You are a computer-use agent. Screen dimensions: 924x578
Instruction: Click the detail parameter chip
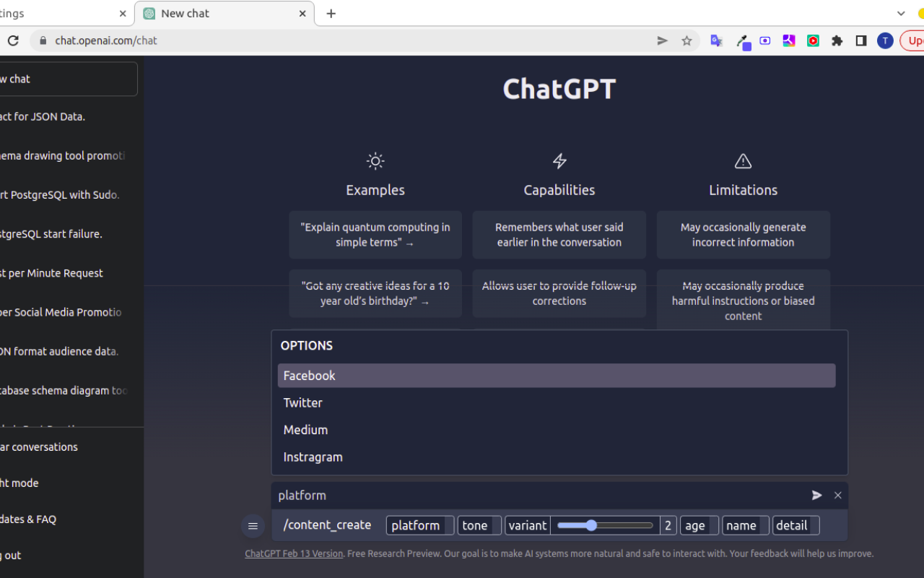[x=796, y=525]
